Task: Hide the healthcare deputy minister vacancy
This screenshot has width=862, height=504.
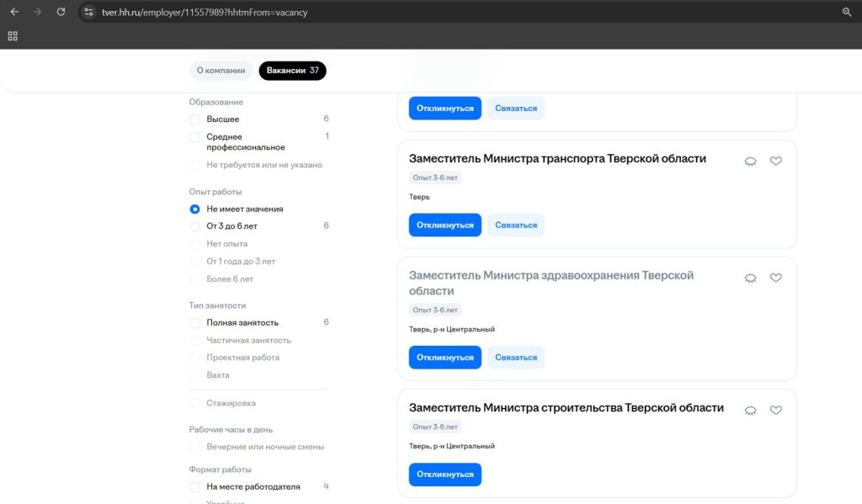Action: click(x=750, y=278)
